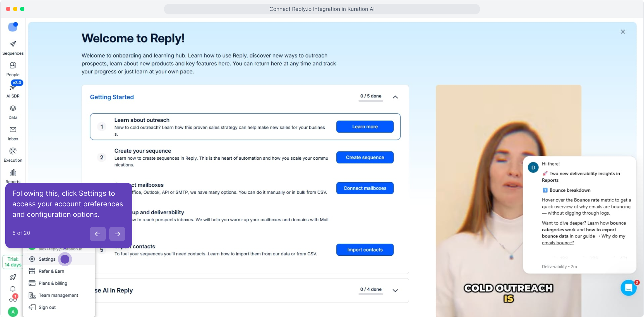The image size is (644, 317).
Task: Click 'Bounce breakdown' in chat popup
Action: [570, 190]
